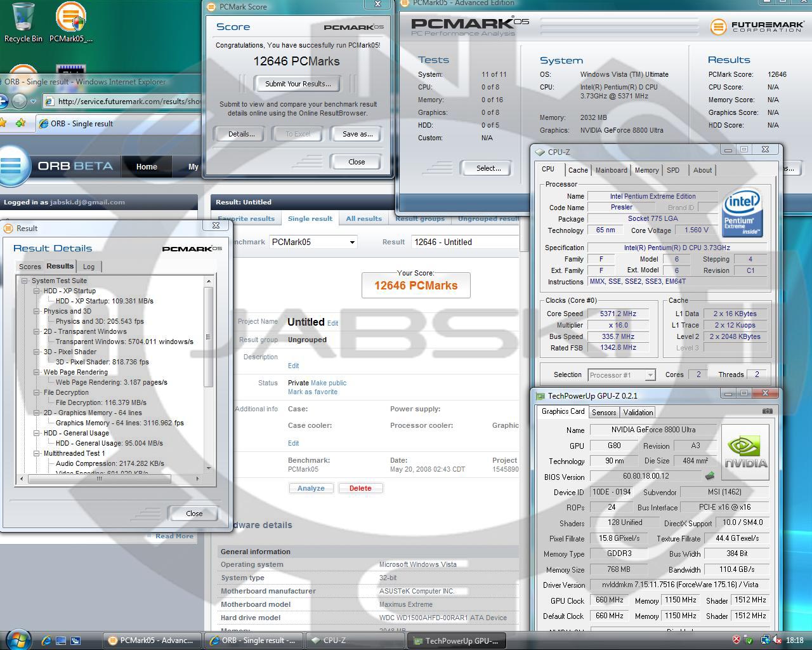Open the Cache tab in CPU-Z
This screenshot has width=812, height=650.
pos(578,170)
